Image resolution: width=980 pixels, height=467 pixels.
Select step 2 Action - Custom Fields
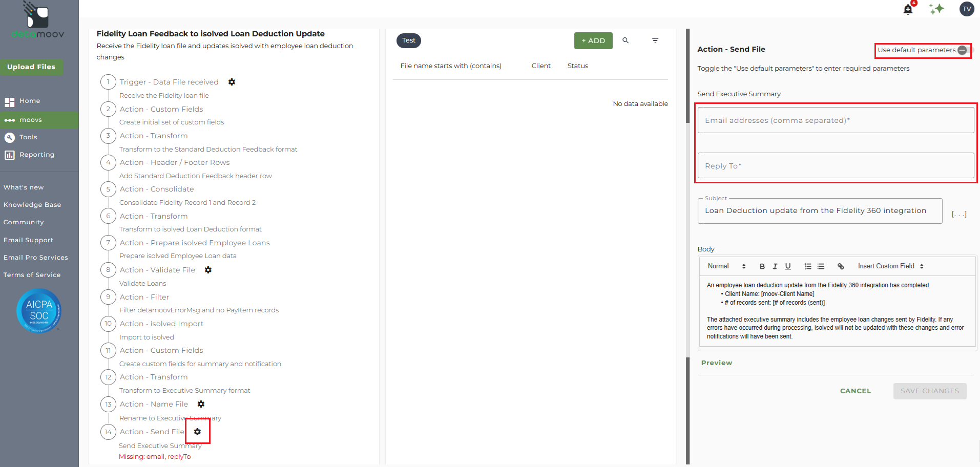coord(161,109)
